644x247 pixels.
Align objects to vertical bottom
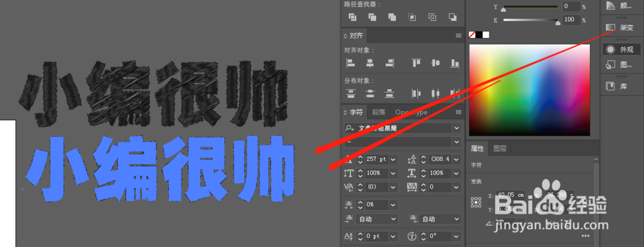455,63
